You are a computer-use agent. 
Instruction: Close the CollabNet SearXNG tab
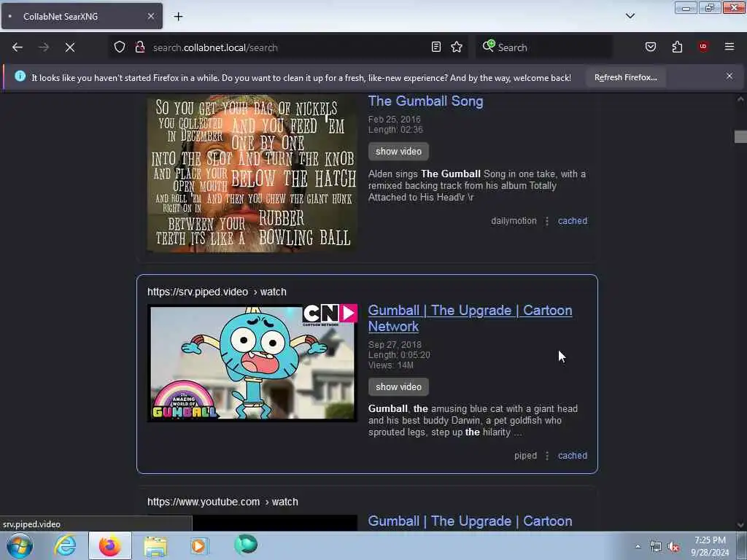(151, 16)
